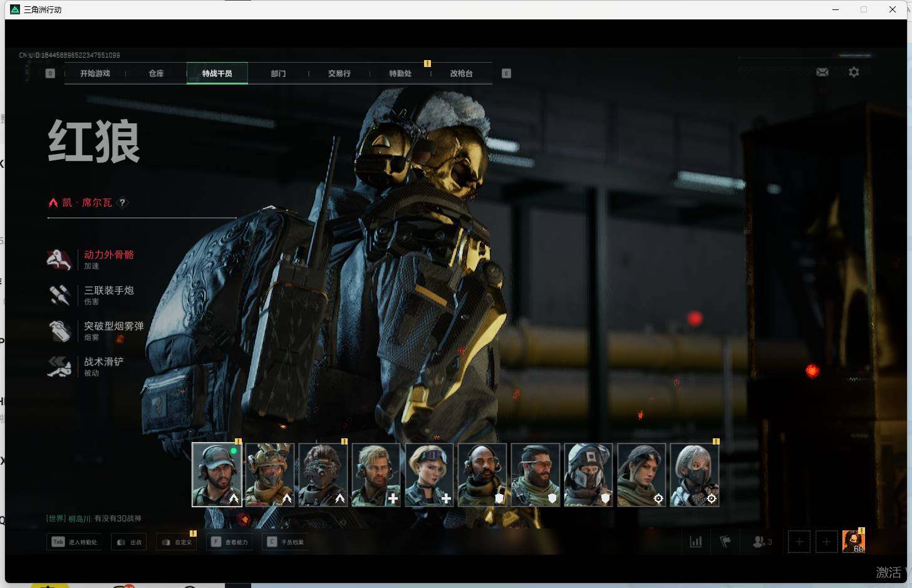Select the masked helmet shield-class operator
The height and width of the screenshot is (588, 912).
pos(588,475)
